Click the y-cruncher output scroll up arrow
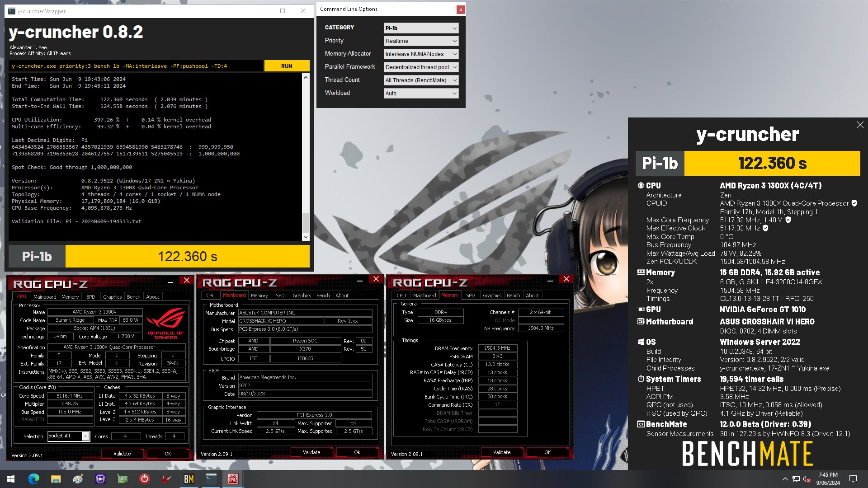Screen dimensions: 868x488 [x=306, y=77]
